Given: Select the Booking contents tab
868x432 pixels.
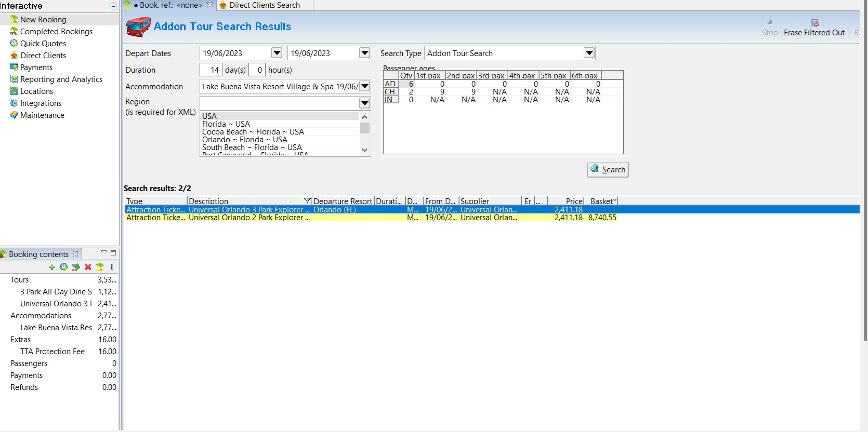Looking at the screenshot, I should (38, 254).
